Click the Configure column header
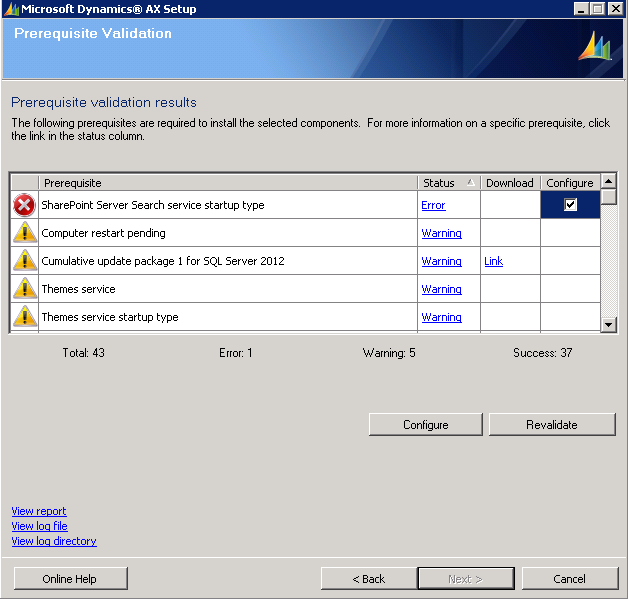The height and width of the screenshot is (599, 628). pos(570,183)
